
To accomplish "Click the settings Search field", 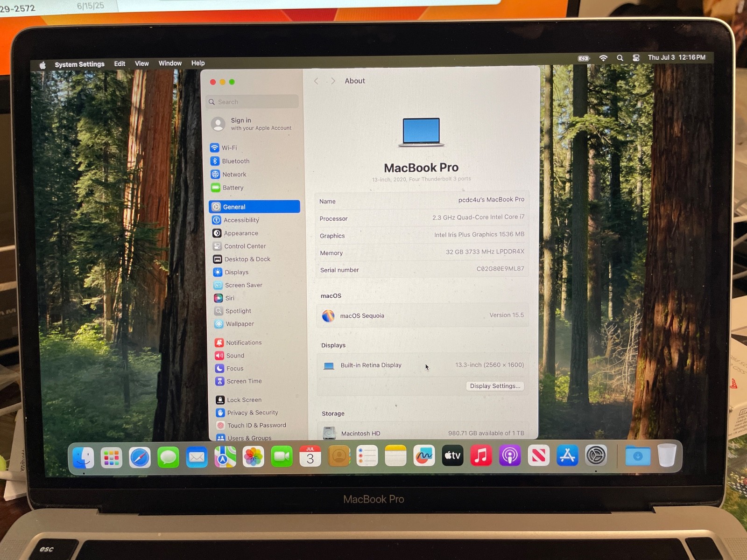I will 253,102.
